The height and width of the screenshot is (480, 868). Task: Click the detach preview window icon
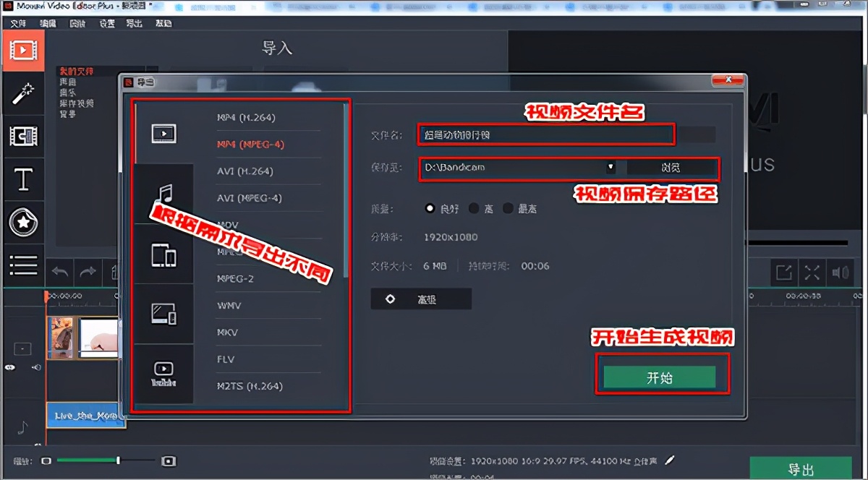click(784, 273)
